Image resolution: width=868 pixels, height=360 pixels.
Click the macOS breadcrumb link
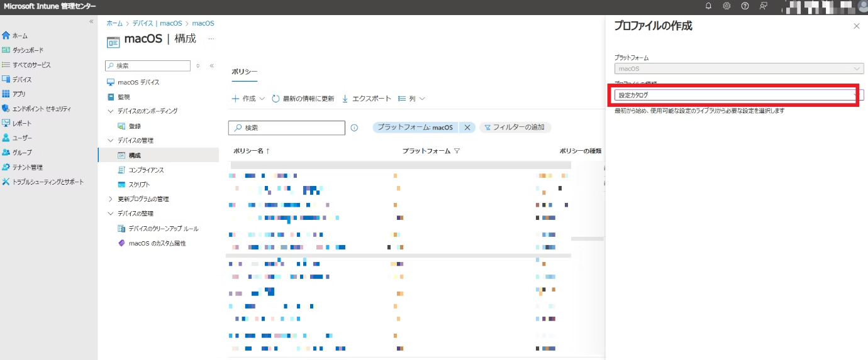coord(203,23)
